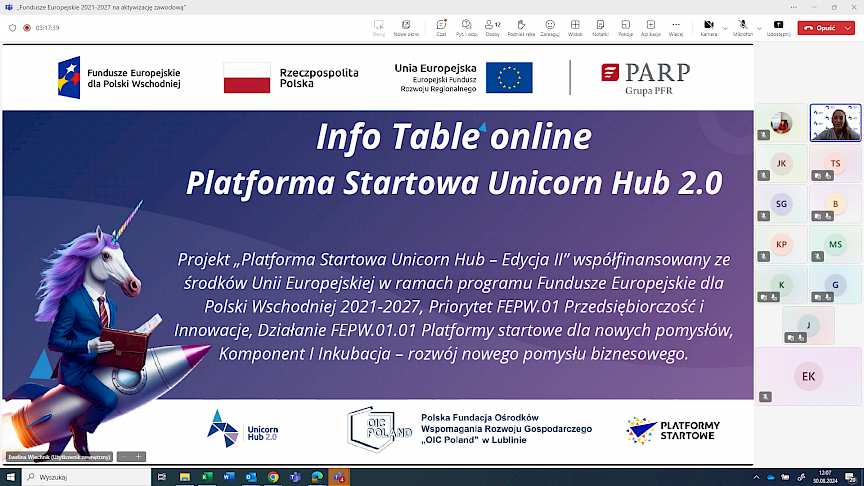The image size is (864, 486).
Task: Open Google Chrome from the taskbar
Action: (273, 477)
